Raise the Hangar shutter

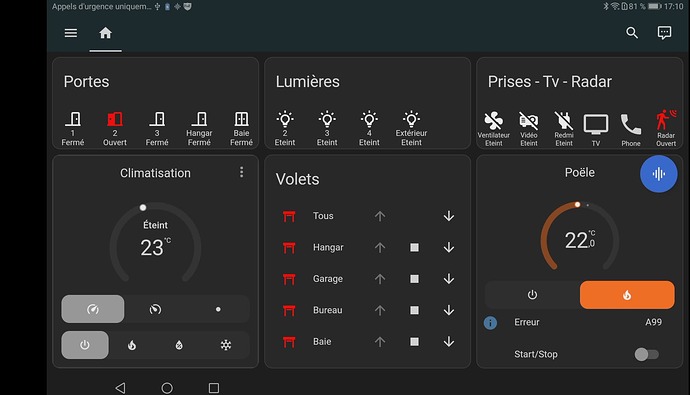(x=380, y=248)
